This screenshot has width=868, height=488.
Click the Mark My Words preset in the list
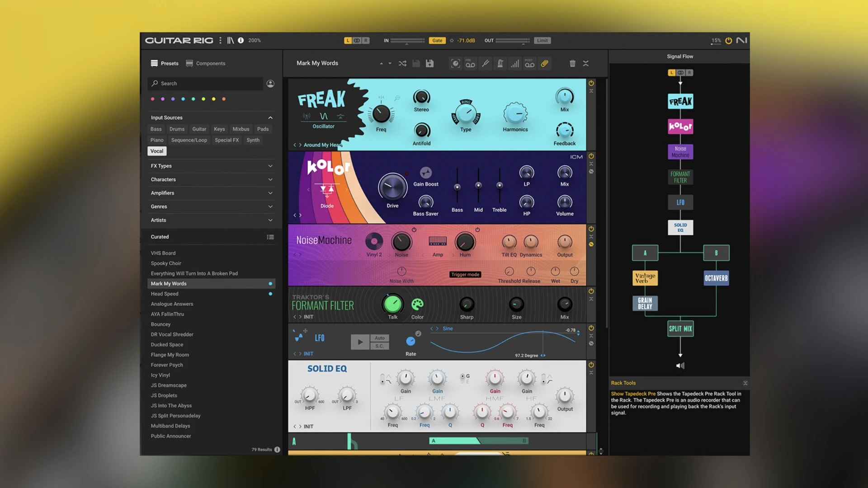pos(169,283)
